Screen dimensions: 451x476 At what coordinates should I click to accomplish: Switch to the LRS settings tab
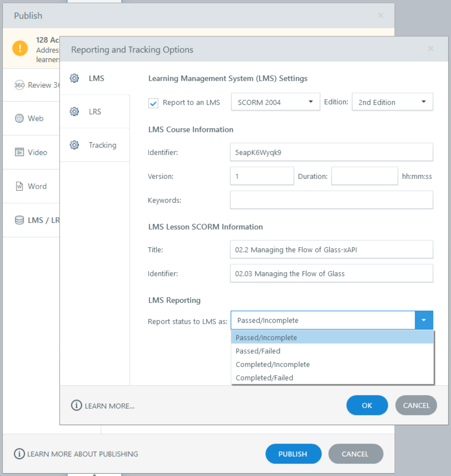coord(95,112)
